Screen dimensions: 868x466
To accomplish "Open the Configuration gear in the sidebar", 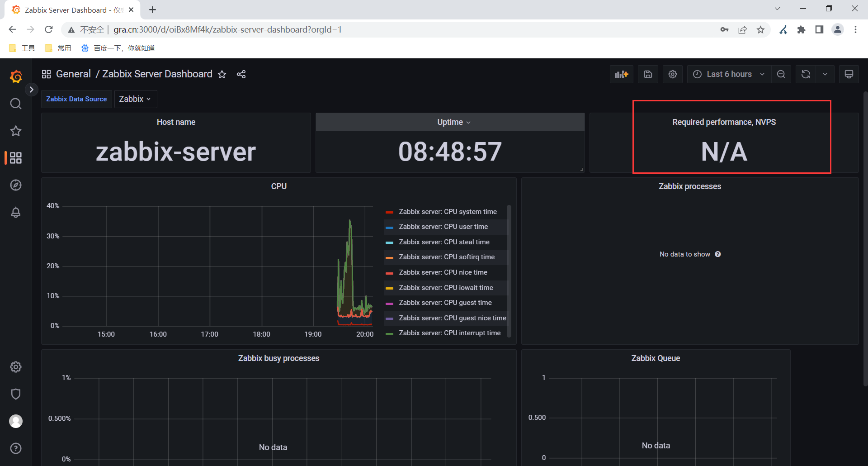I will pyautogui.click(x=16, y=367).
